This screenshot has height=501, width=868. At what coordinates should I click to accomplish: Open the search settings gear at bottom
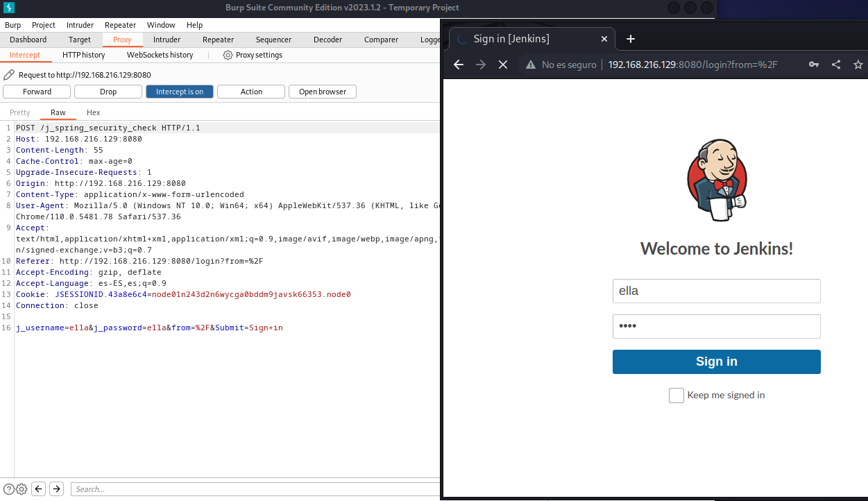[x=22, y=489]
